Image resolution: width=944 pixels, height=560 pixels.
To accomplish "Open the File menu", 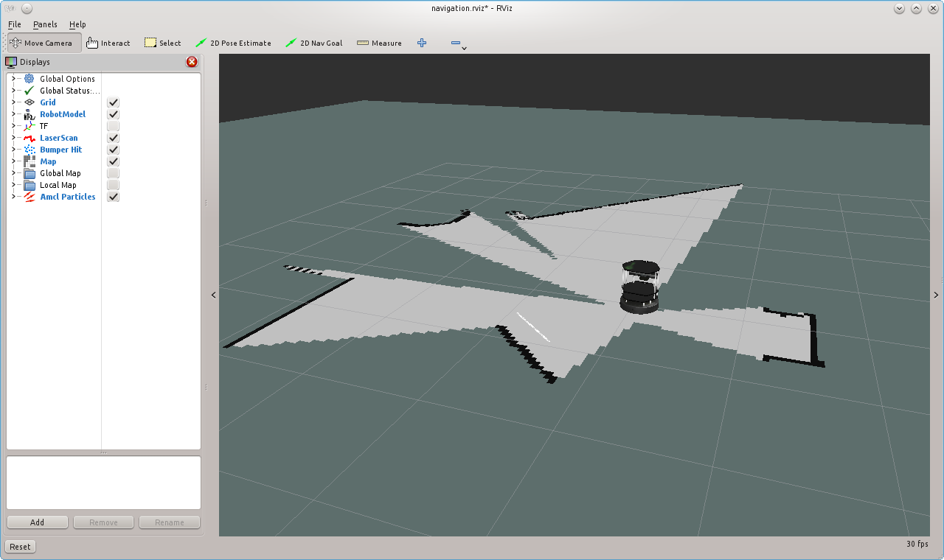I will click(14, 24).
